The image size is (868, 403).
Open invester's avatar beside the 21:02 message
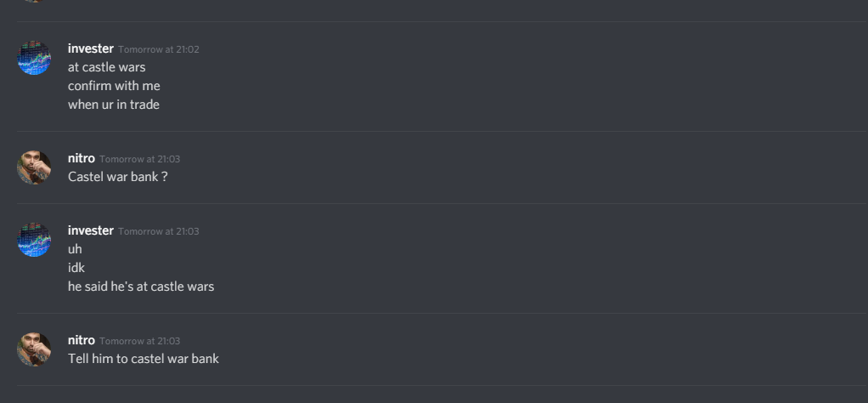[34, 58]
